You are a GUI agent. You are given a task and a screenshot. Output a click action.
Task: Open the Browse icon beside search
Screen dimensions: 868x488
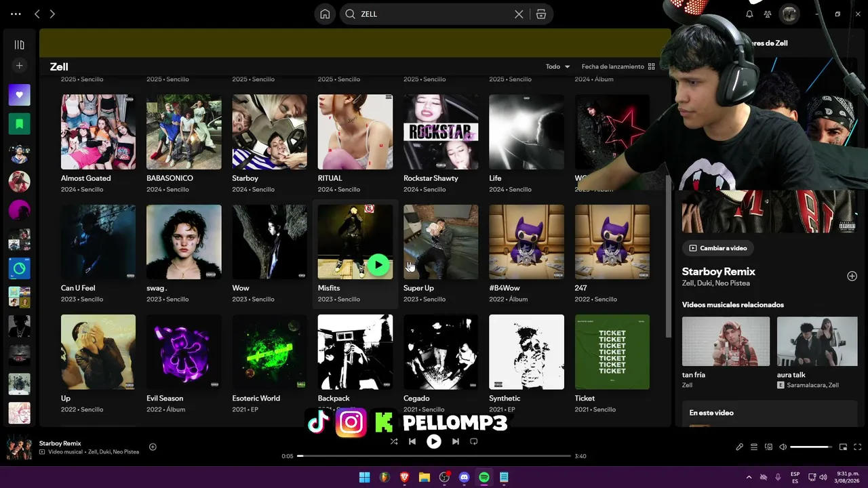click(540, 14)
